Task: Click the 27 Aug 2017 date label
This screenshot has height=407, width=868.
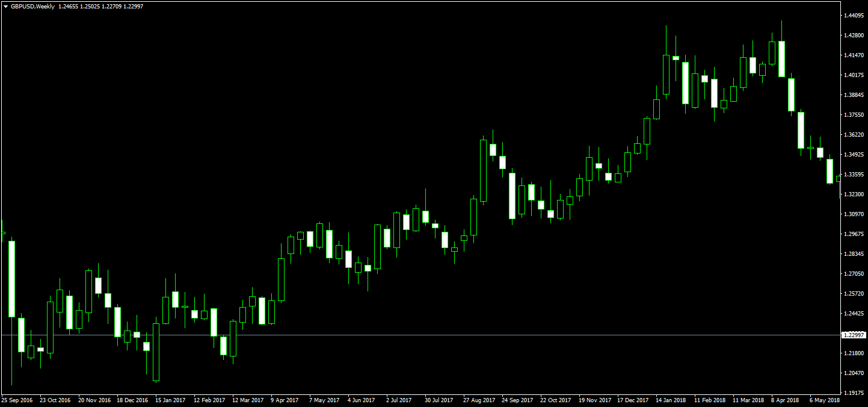Action: 479,400
